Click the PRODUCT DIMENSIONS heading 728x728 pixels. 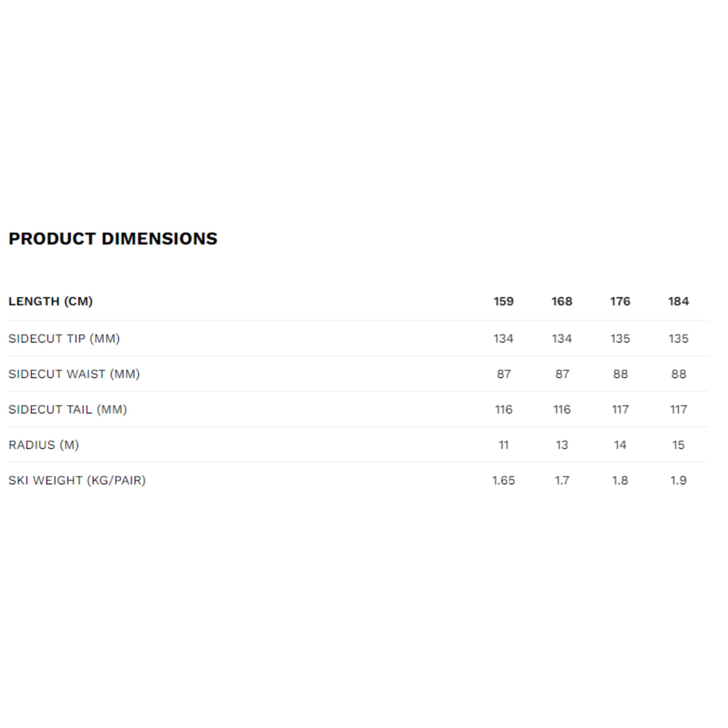tap(113, 239)
